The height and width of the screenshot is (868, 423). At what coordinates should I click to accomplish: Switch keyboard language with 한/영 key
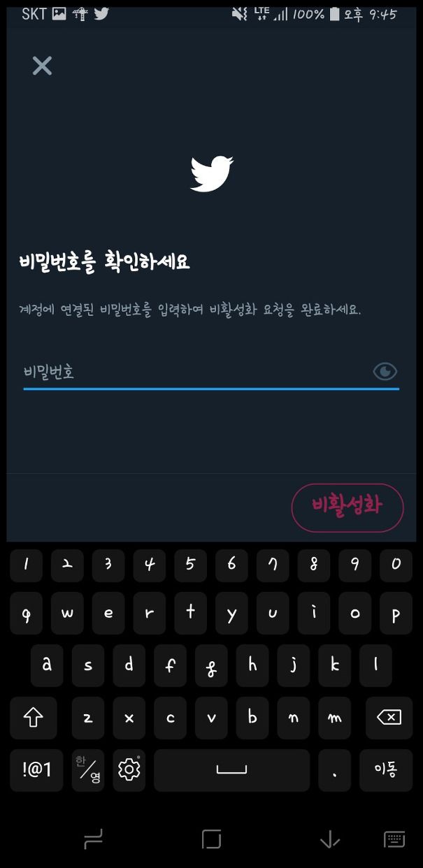click(x=88, y=770)
